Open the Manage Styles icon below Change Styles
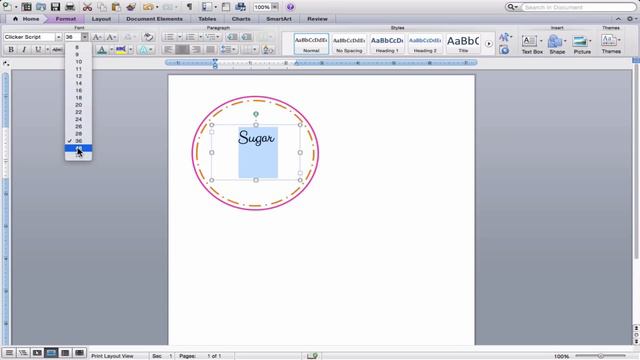The width and height of the screenshot is (640, 360). tap(504, 50)
